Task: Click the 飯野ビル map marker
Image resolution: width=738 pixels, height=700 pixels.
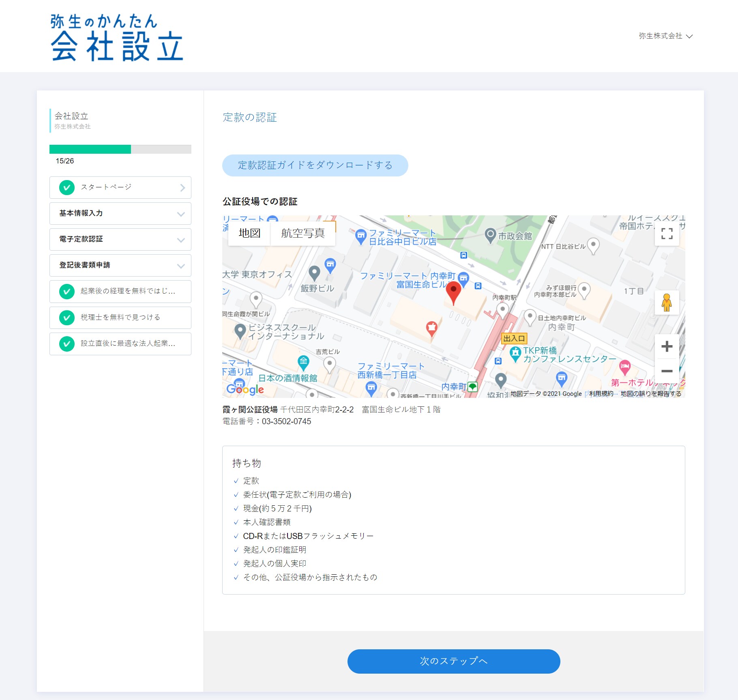Action: tap(315, 273)
